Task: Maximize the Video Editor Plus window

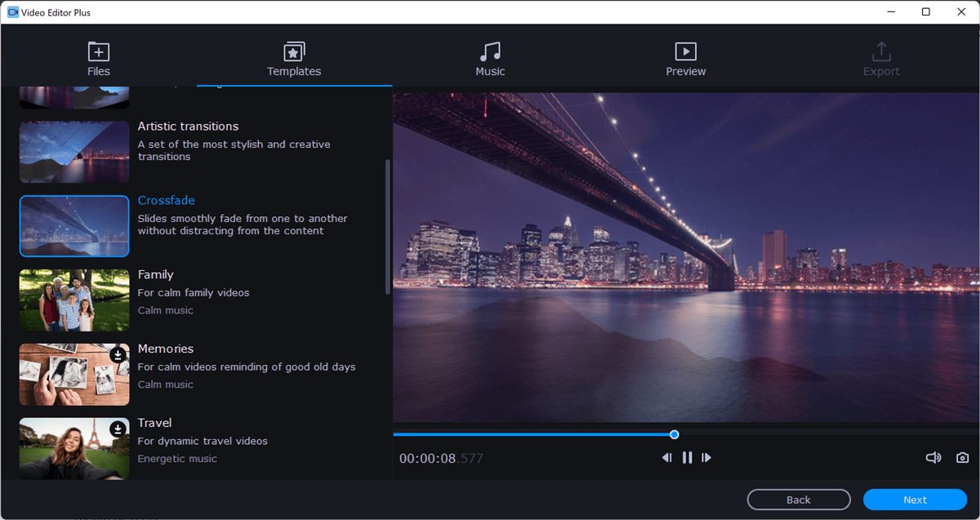Action: click(925, 12)
